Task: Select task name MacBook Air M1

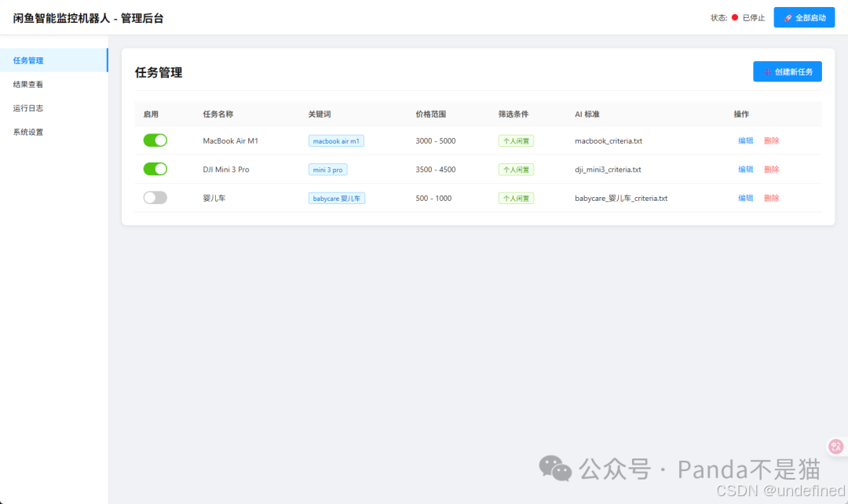Action: [x=230, y=141]
